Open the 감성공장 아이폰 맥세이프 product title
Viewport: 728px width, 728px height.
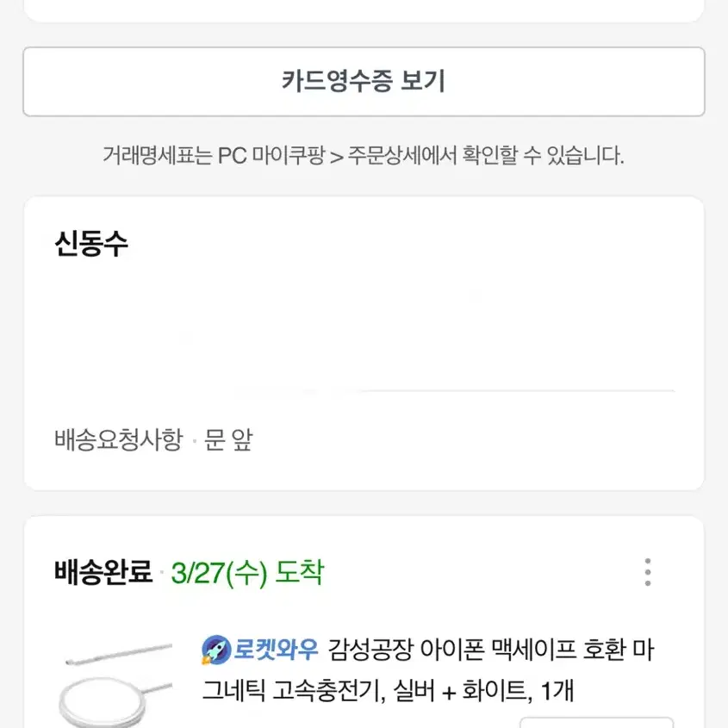pyautogui.click(x=427, y=670)
